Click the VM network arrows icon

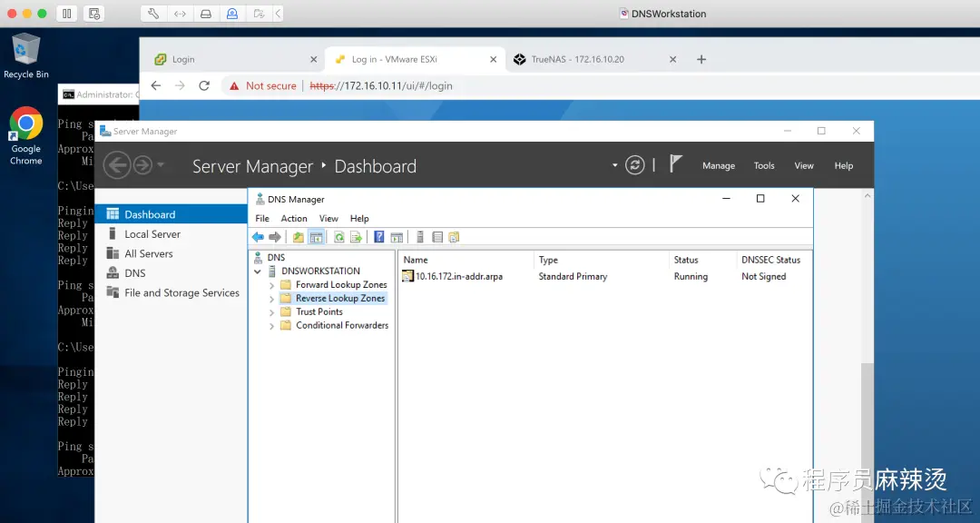coord(180,13)
